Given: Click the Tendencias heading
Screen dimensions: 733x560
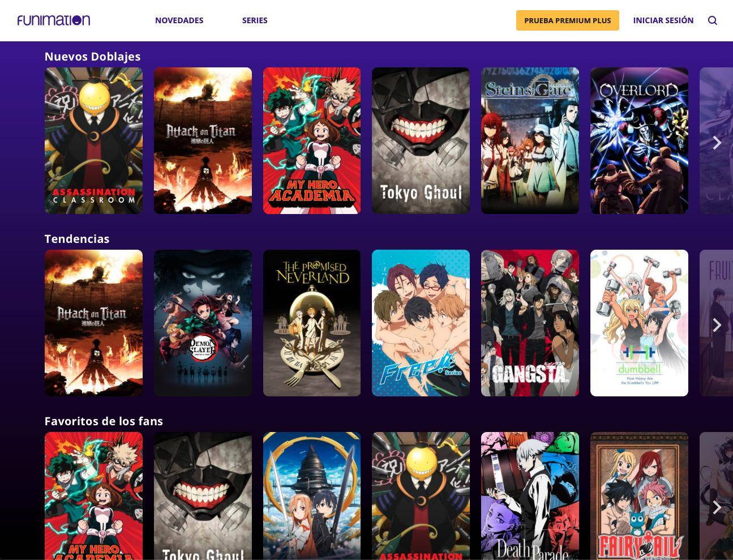Looking at the screenshot, I should pyautogui.click(x=77, y=239).
